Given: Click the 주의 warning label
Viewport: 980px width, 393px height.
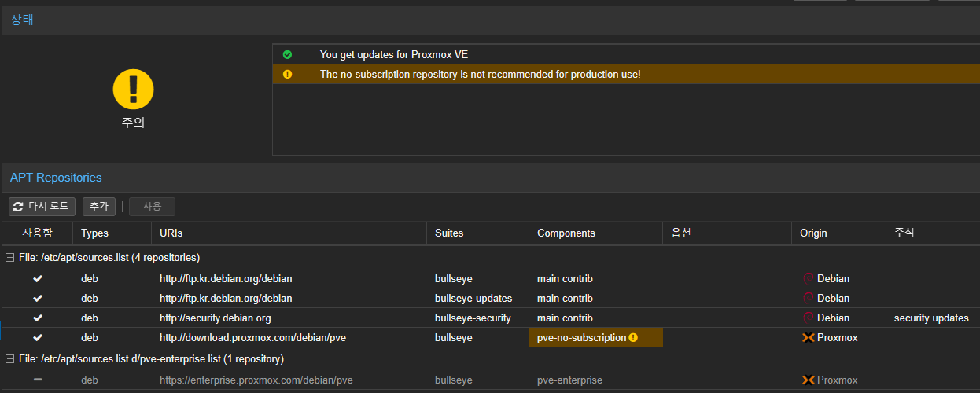Looking at the screenshot, I should pyautogui.click(x=133, y=123).
